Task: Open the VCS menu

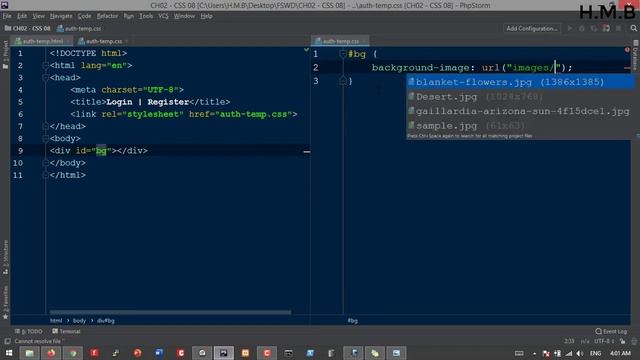Action: pos(163,16)
